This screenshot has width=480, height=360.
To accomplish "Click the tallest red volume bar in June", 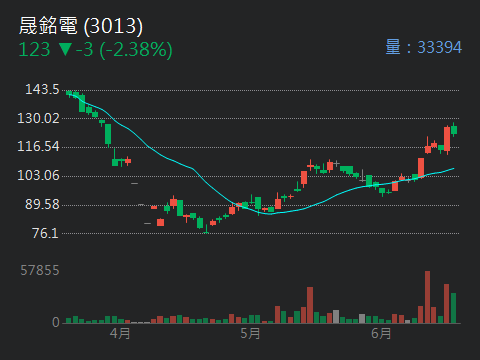I will pyautogui.click(x=427, y=297).
